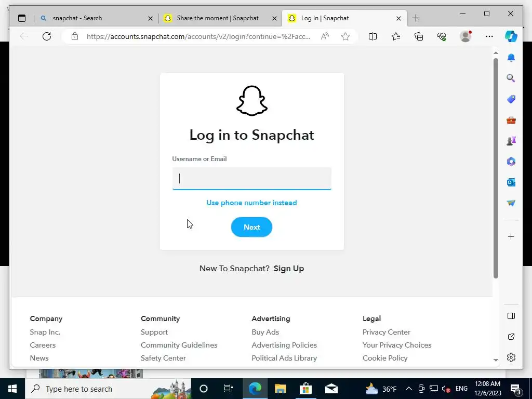Image resolution: width=532 pixels, height=399 pixels.
Task: Open the sidebar Search icon
Action: point(511,78)
